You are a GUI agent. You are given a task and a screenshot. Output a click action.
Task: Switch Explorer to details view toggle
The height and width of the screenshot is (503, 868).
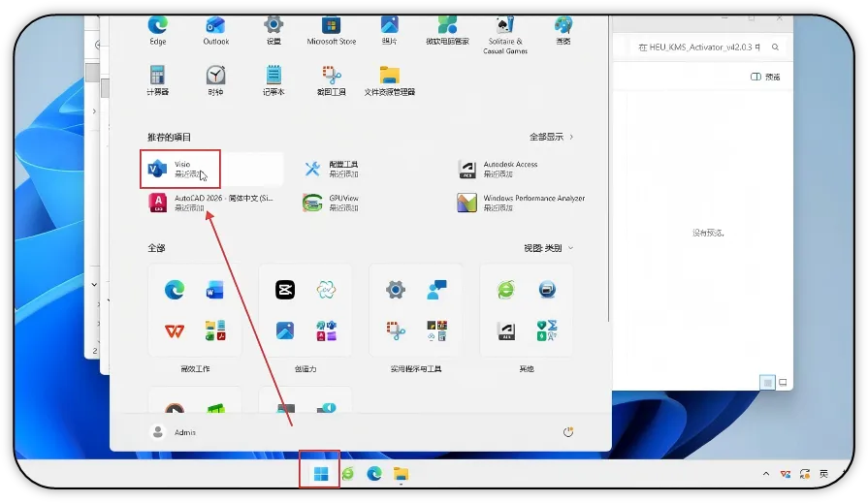[767, 383]
